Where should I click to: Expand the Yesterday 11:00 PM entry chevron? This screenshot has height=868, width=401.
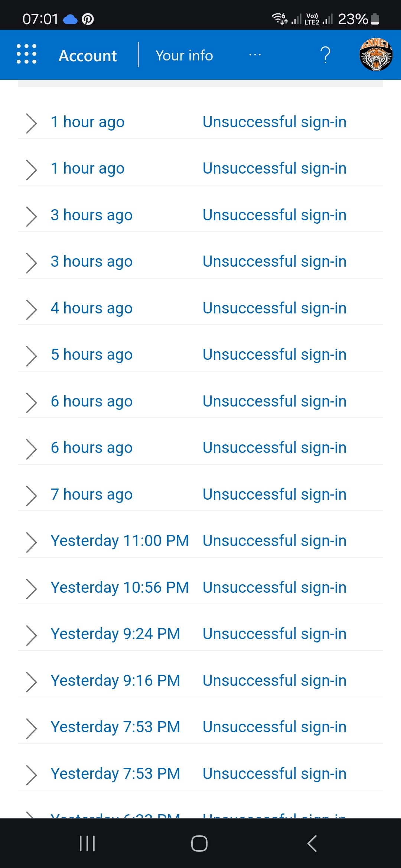point(31,542)
